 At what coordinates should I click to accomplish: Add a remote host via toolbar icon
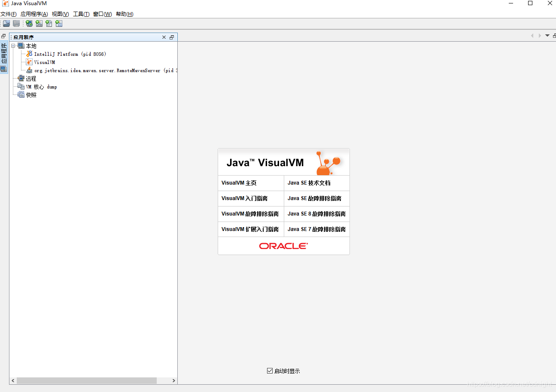(x=29, y=24)
